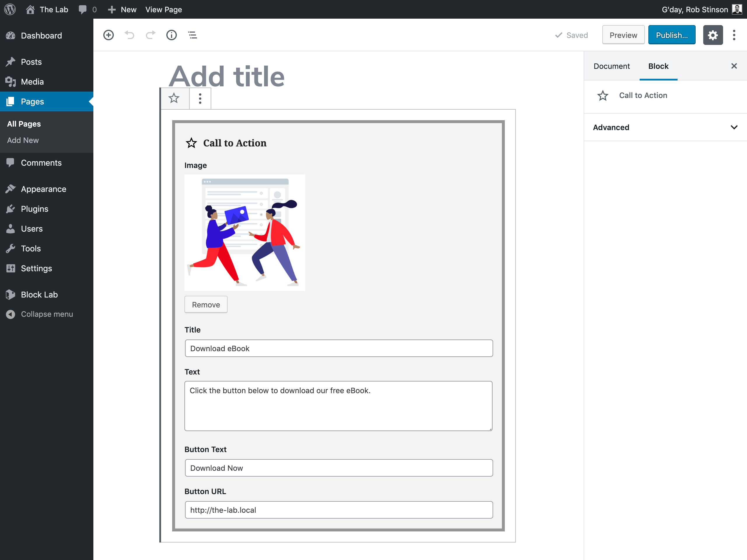Click Add New page submenu link
Image resolution: width=747 pixels, height=560 pixels.
23,140
